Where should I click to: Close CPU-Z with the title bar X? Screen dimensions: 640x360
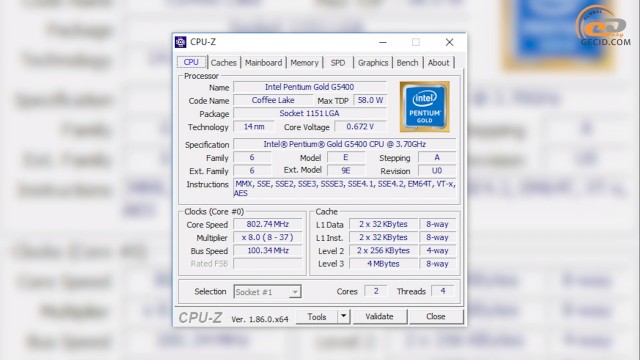click(449, 42)
